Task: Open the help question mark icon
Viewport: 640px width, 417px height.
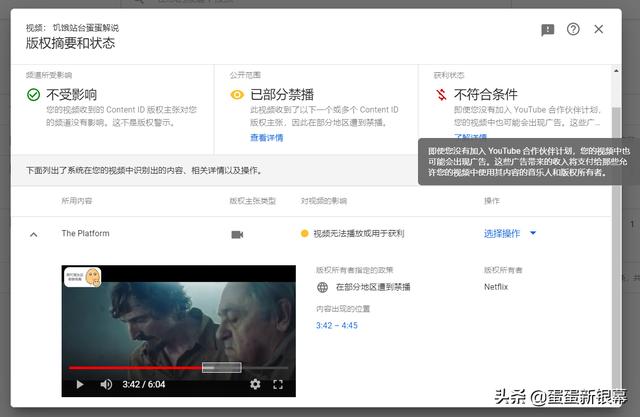Action: click(573, 29)
